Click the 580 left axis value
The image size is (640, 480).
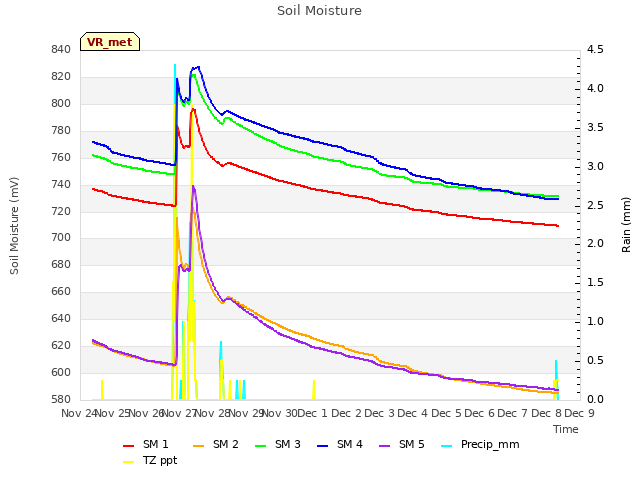click(61, 399)
